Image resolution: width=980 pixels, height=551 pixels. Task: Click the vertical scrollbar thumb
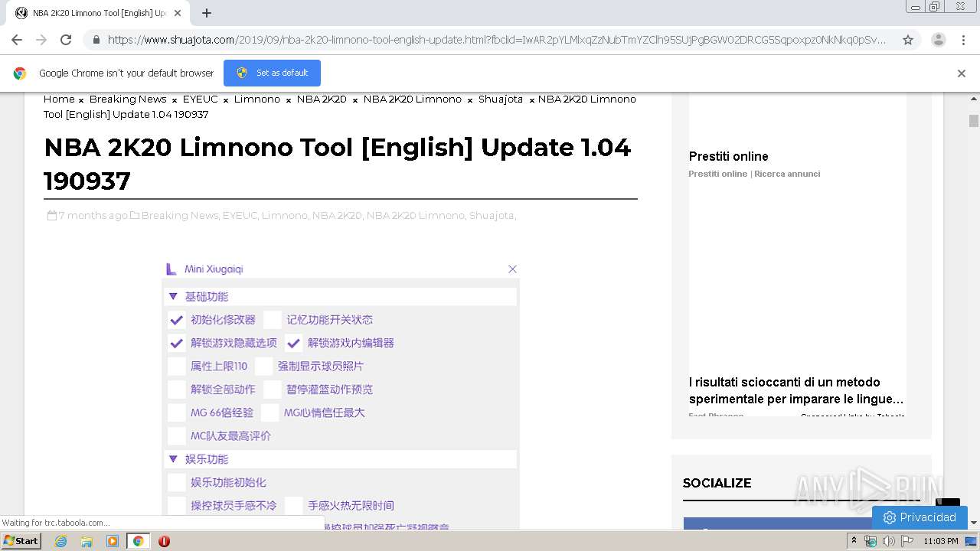point(974,121)
